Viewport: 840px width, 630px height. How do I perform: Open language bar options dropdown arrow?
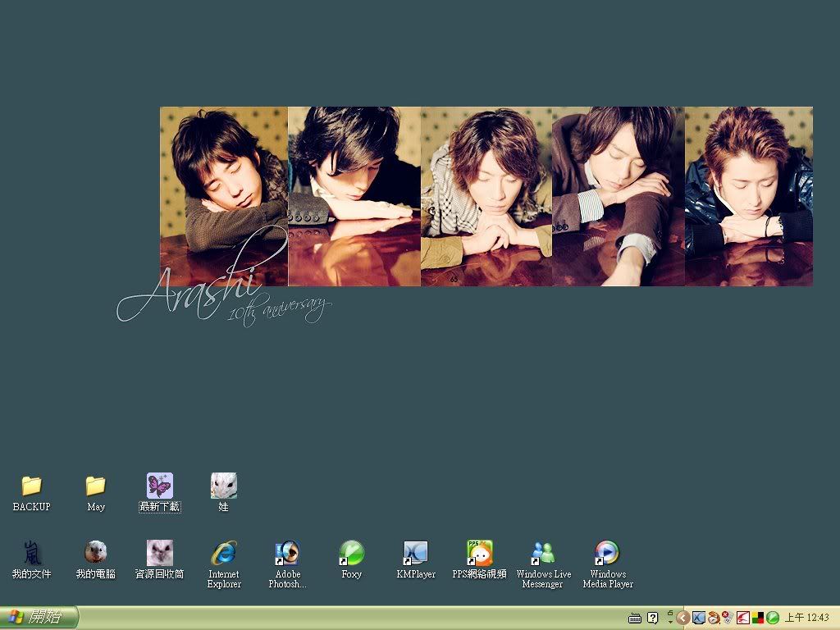[669, 621]
